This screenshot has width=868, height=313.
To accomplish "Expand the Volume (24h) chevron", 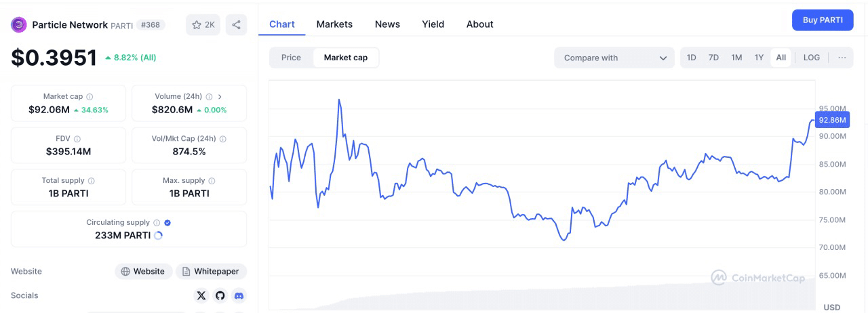I will tap(220, 97).
